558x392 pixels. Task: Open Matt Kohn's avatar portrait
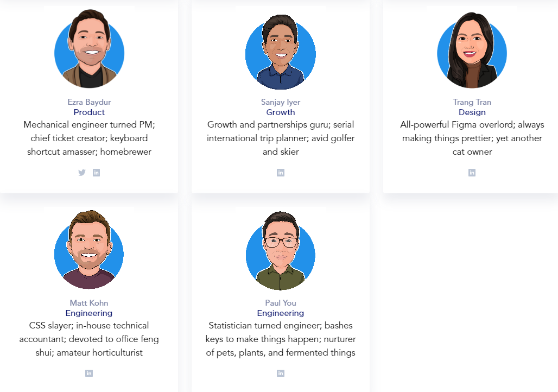pyautogui.click(x=89, y=251)
